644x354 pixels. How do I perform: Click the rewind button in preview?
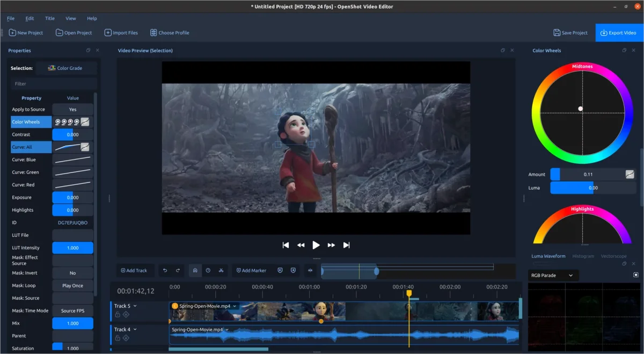coord(301,245)
